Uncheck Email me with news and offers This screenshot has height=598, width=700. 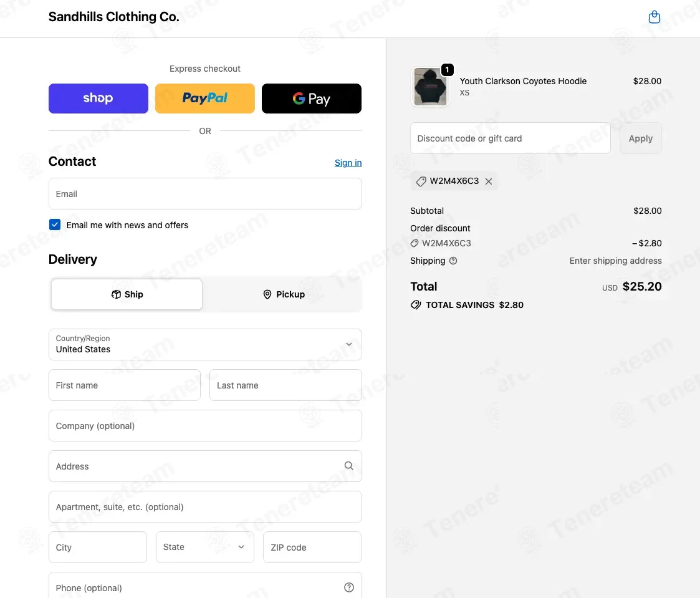54,224
